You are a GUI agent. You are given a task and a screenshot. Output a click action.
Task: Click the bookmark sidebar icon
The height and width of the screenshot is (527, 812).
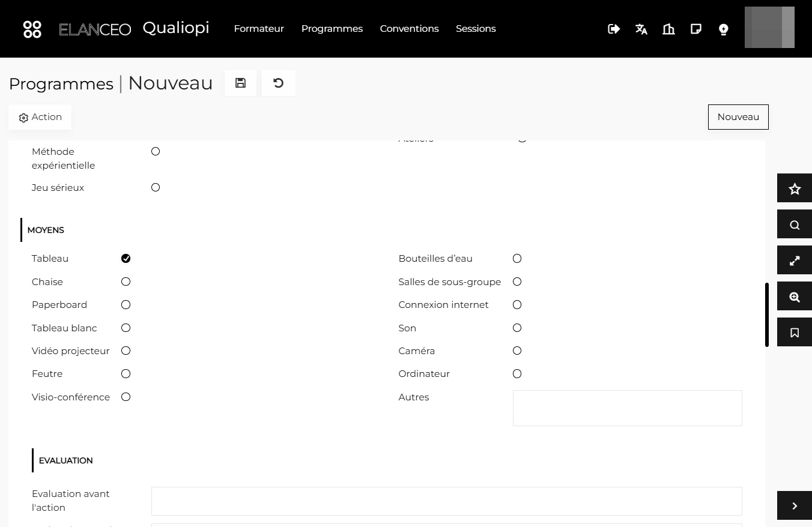pyautogui.click(x=795, y=333)
